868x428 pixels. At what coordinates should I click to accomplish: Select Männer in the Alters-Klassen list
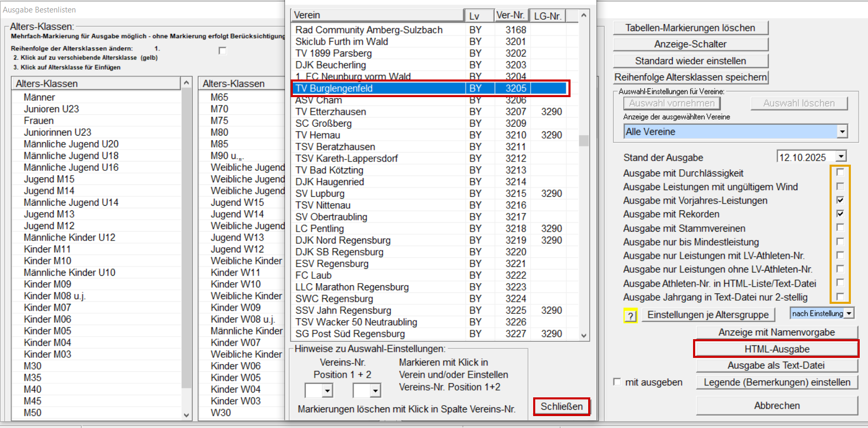[x=39, y=97]
